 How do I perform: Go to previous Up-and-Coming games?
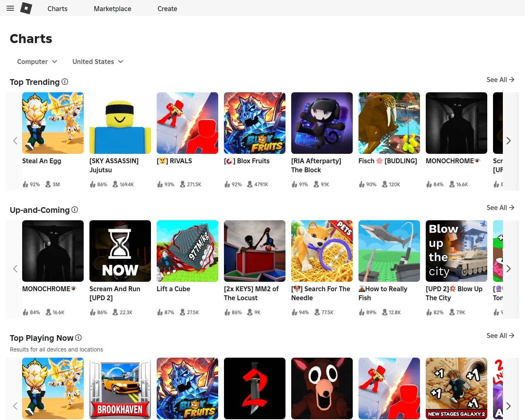click(15, 269)
